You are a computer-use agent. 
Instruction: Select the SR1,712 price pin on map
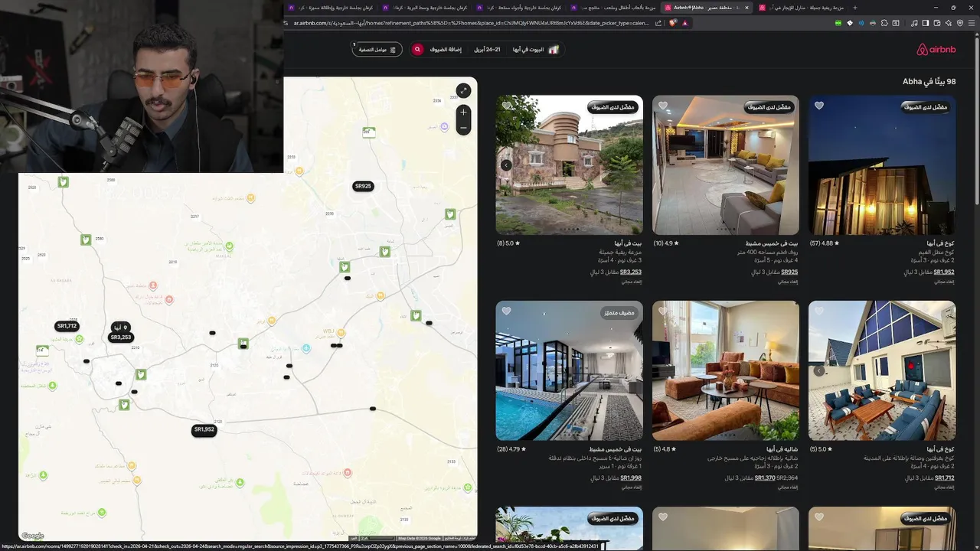pyautogui.click(x=67, y=326)
